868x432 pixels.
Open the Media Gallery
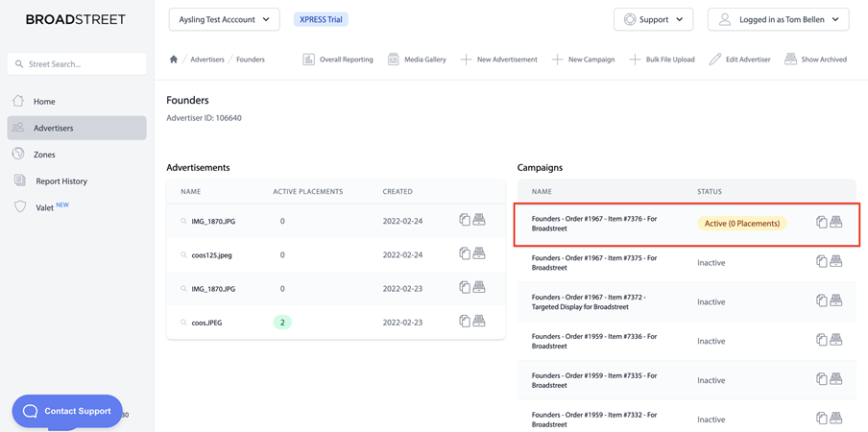[x=417, y=60]
